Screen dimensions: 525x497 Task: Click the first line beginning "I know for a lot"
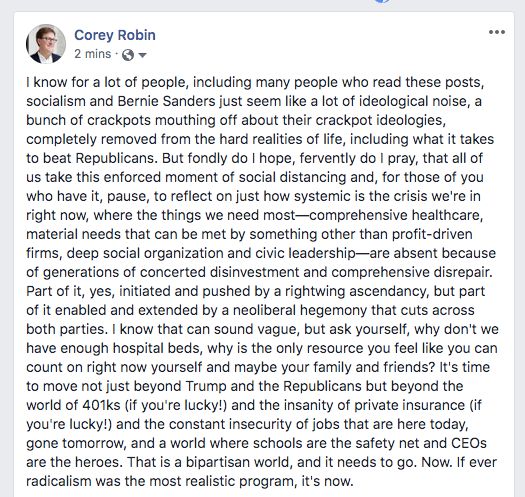(255, 82)
